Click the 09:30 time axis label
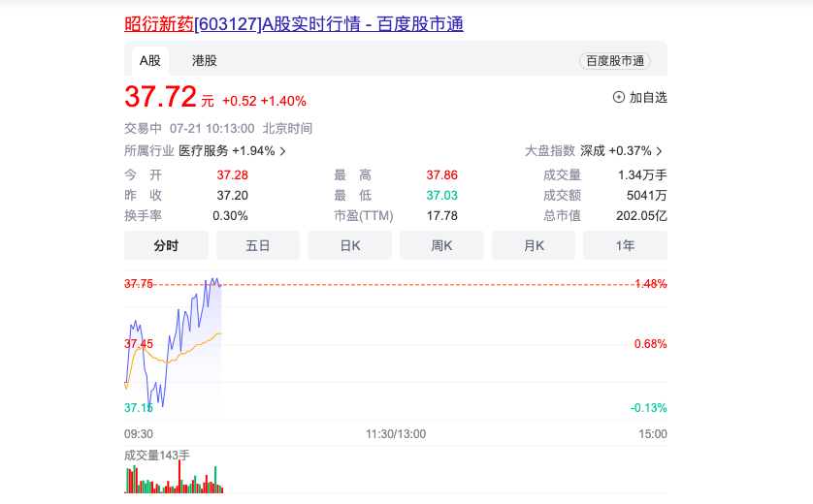The width and height of the screenshot is (813, 504). pyautogui.click(x=139, y=434)
